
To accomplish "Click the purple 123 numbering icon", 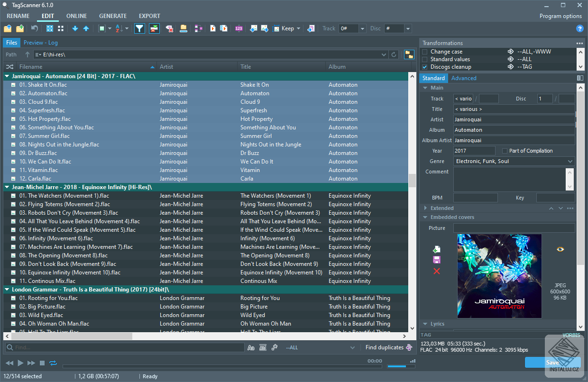I will tap(239, 28).
